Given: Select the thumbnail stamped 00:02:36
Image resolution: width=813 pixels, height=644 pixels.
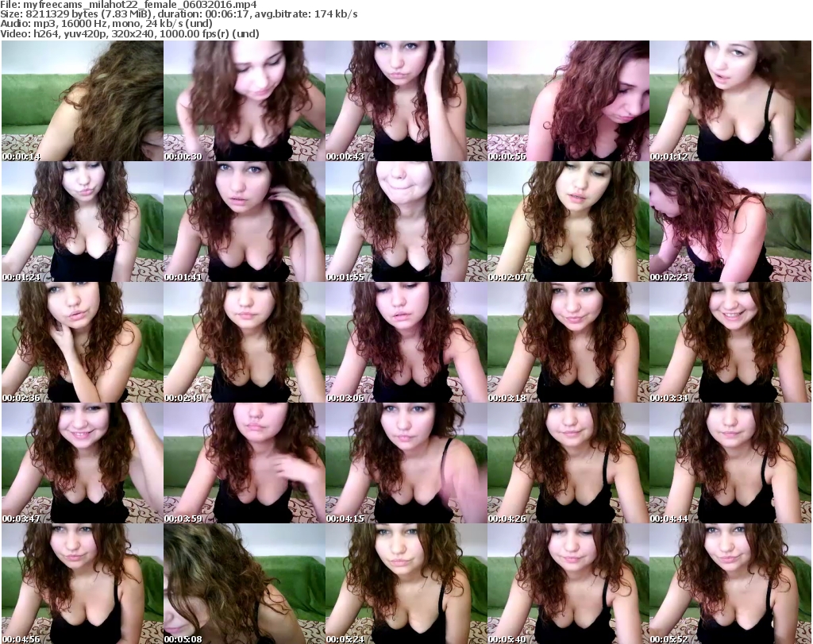Looking at the screenshot, I should coord(83,342).
